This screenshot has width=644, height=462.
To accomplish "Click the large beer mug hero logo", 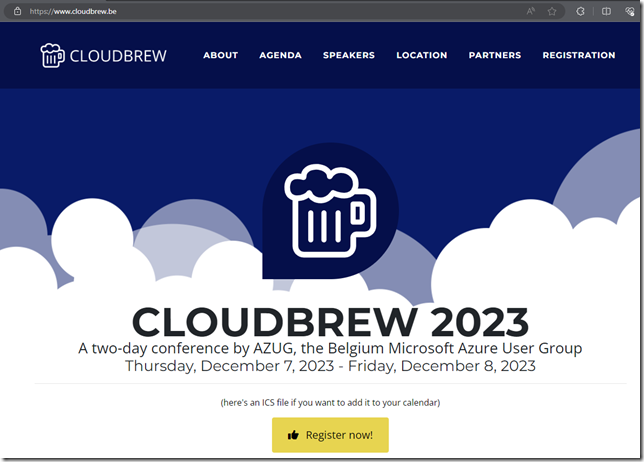I will (x=331, y=211).
